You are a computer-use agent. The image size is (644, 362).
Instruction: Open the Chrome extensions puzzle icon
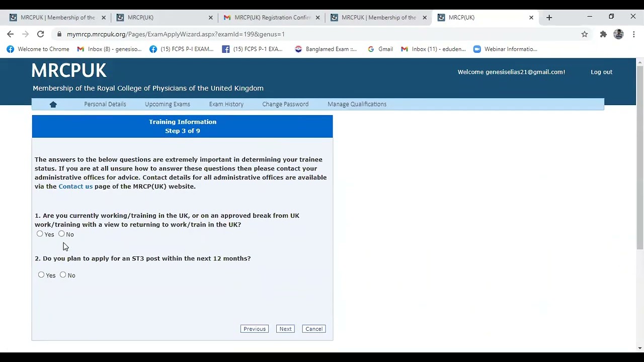[x=603, y=34]
